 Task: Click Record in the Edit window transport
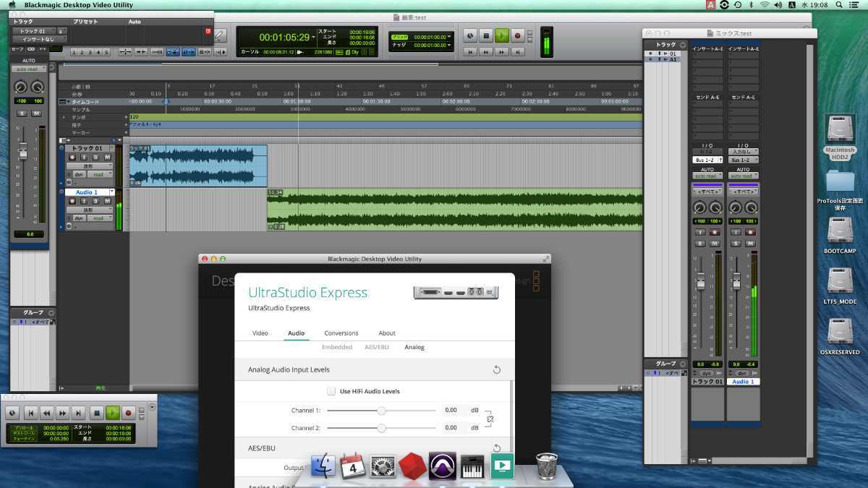coord(518,35)
